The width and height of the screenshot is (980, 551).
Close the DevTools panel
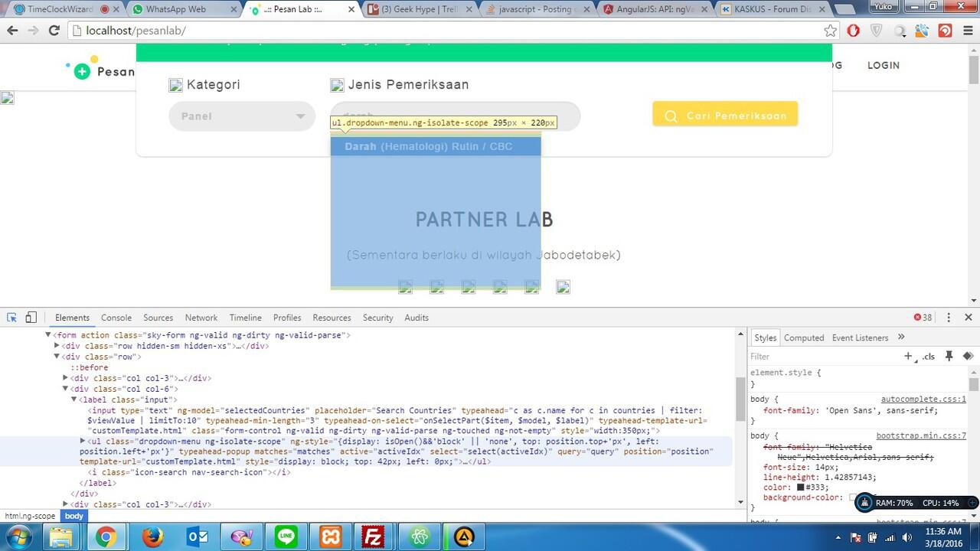tap(968, 318)
